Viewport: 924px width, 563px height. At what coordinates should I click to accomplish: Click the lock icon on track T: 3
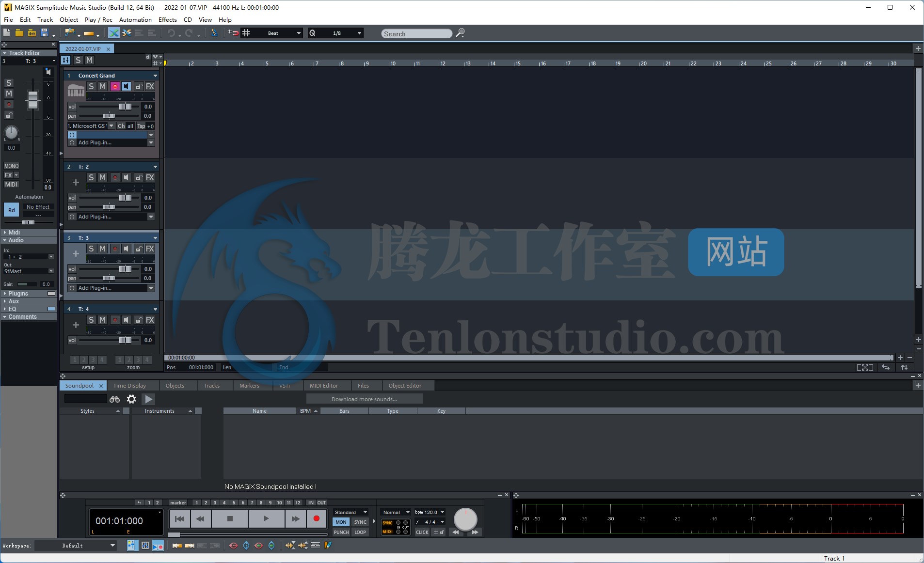pos(139,249)
